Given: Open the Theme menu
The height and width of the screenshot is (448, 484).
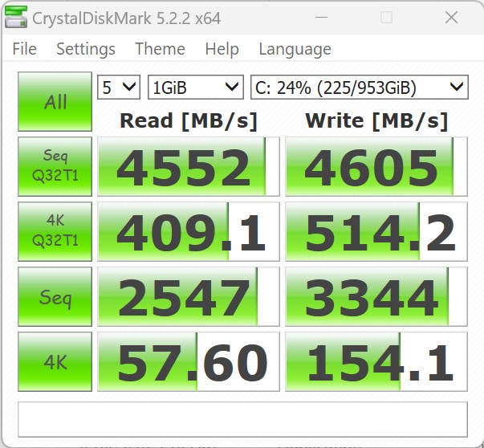Looking at the screenshot, I should point(160,49).
